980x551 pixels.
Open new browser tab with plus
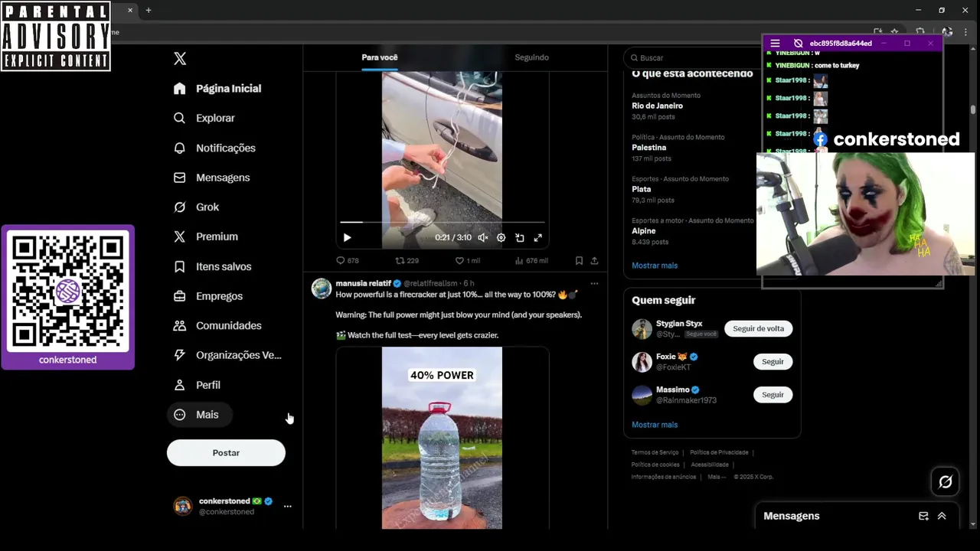click(149, 11)
